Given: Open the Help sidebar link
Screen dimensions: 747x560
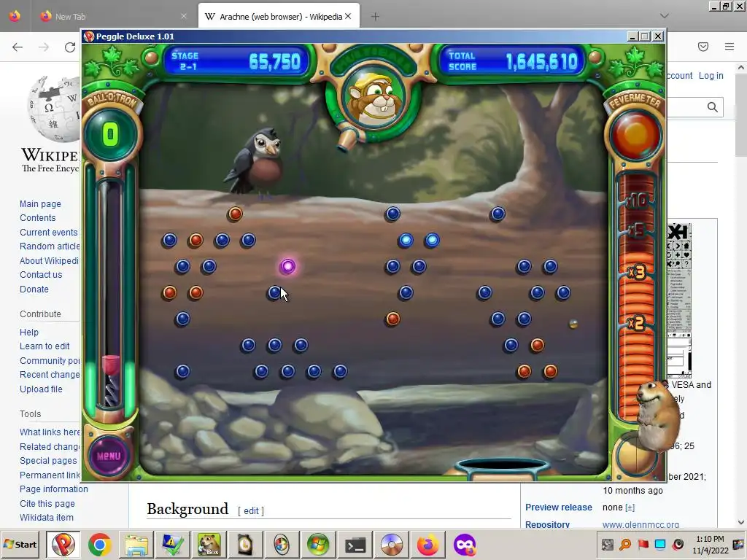Looking at the screenshot, I should 29,332.
